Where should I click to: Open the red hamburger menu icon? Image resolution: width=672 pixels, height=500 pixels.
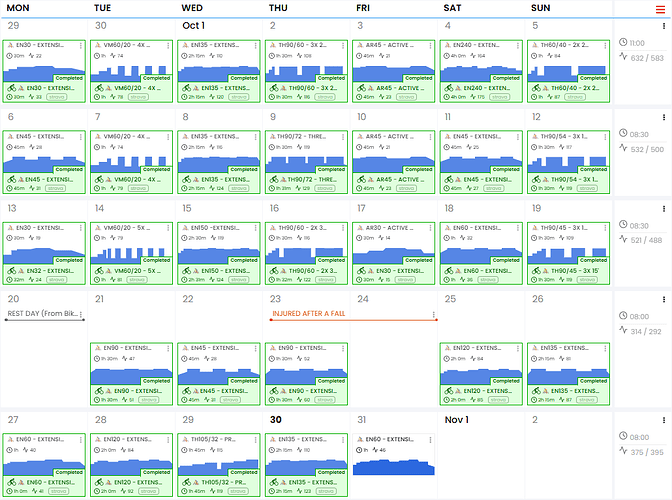(659, 9)
